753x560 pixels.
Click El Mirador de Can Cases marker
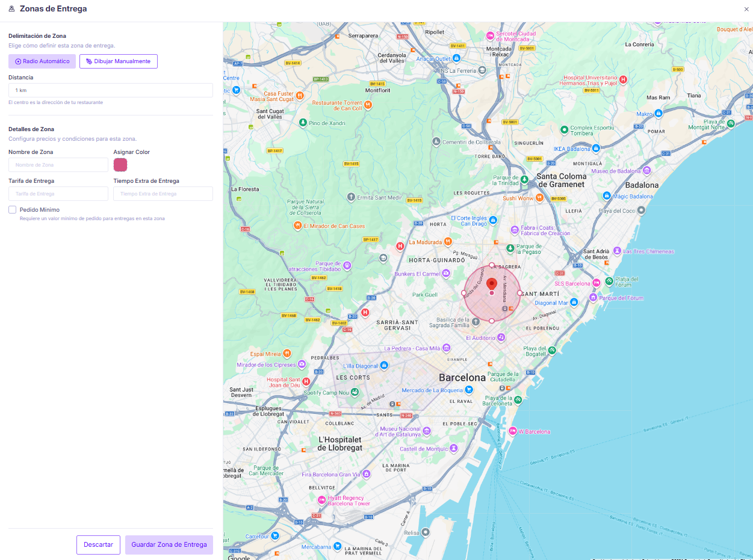297,226
